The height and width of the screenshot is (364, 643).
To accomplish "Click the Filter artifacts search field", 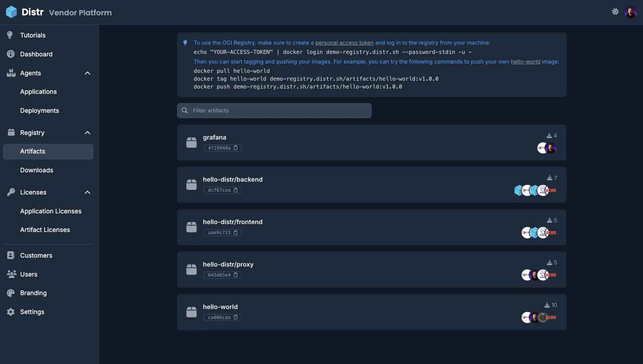I will (274, 111).
